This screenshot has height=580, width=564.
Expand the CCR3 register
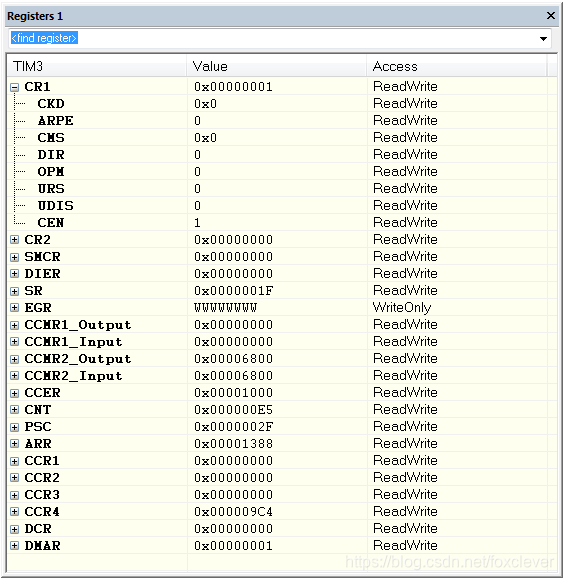[14, 495]
